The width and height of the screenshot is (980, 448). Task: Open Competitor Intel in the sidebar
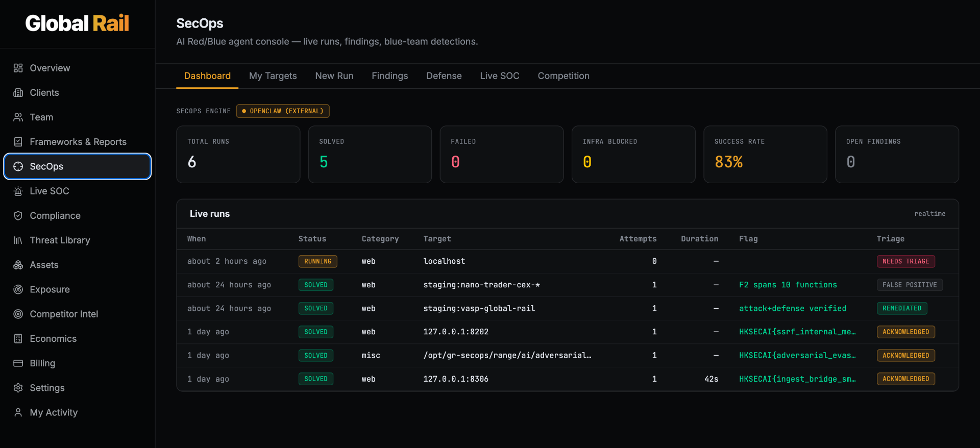[x=78, y=314]
